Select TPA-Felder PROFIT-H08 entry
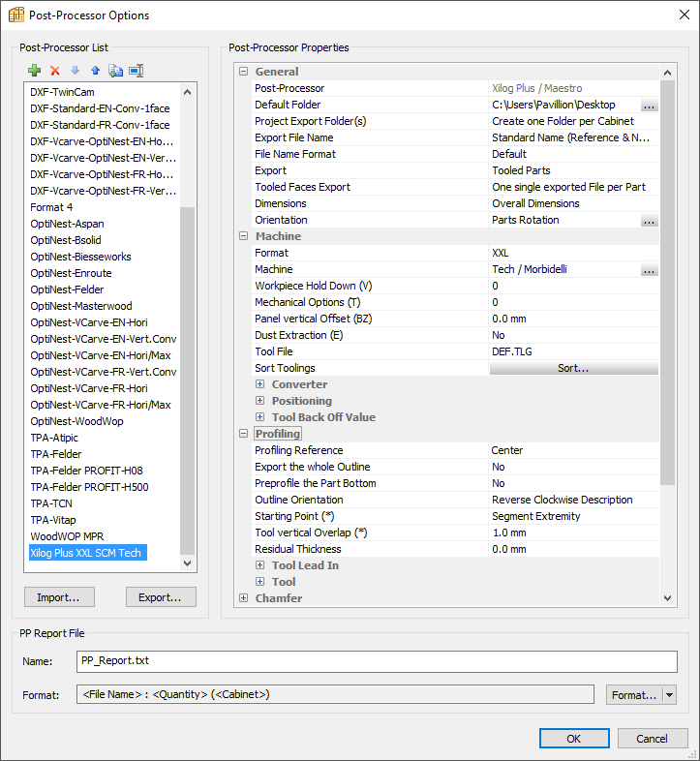Screen dimensions: 700x761 pos(86,471)
